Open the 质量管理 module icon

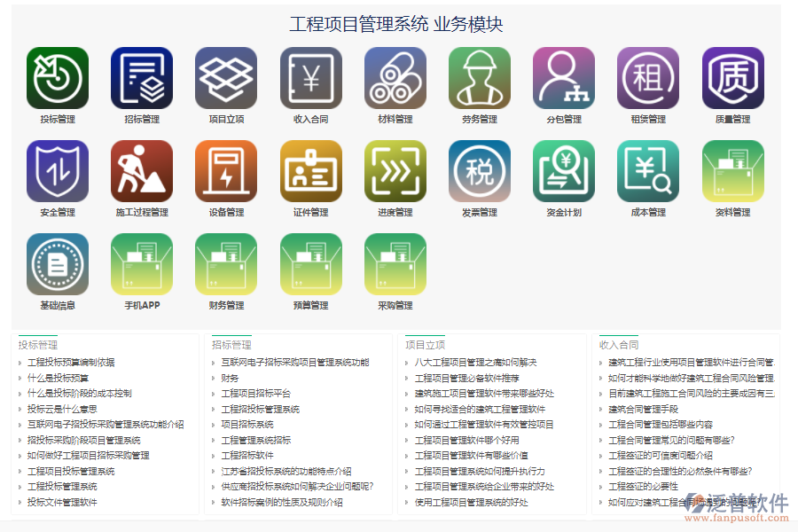click(x=732, y=80)
